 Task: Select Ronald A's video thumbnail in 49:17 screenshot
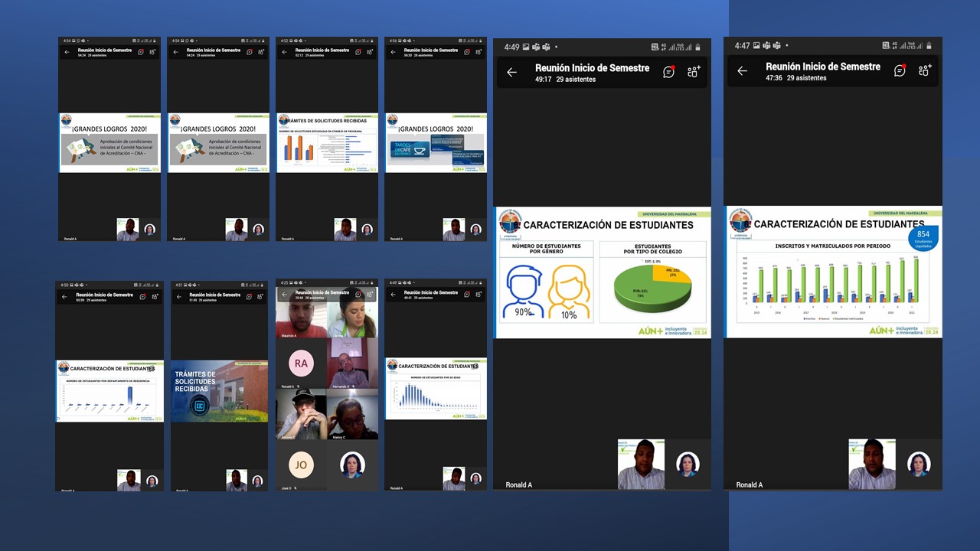point(641,464)
